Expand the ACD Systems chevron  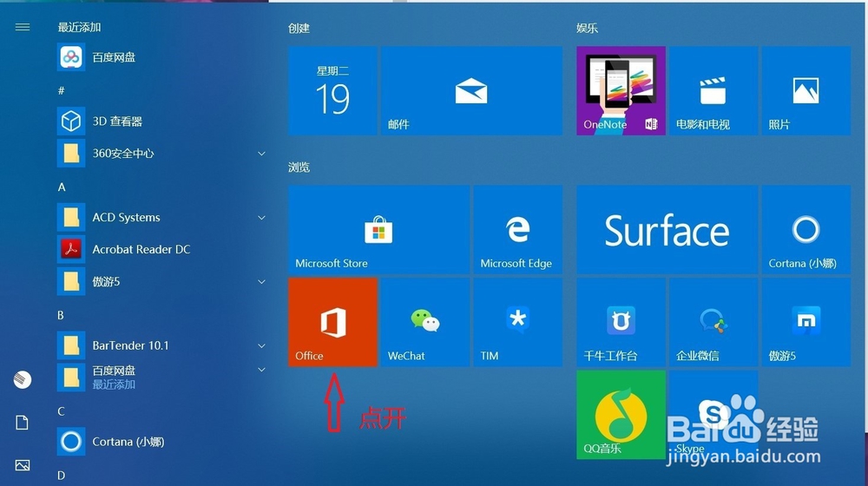(261, 218)
